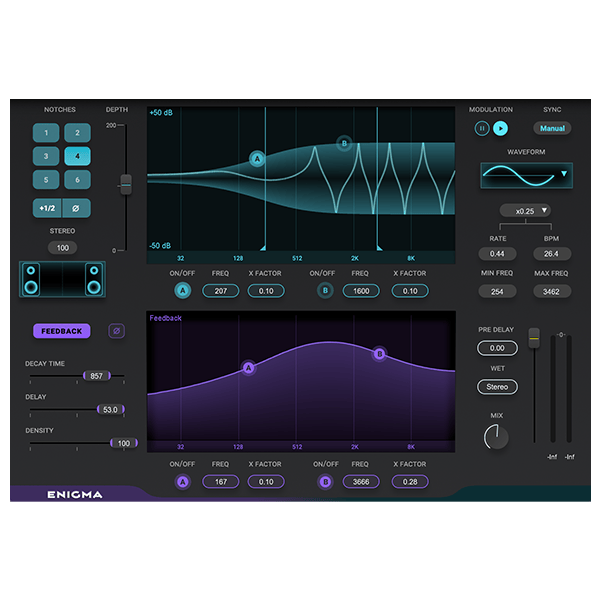Select notch count 2 button
Viewport: 600px width, 600px height.
77,133
